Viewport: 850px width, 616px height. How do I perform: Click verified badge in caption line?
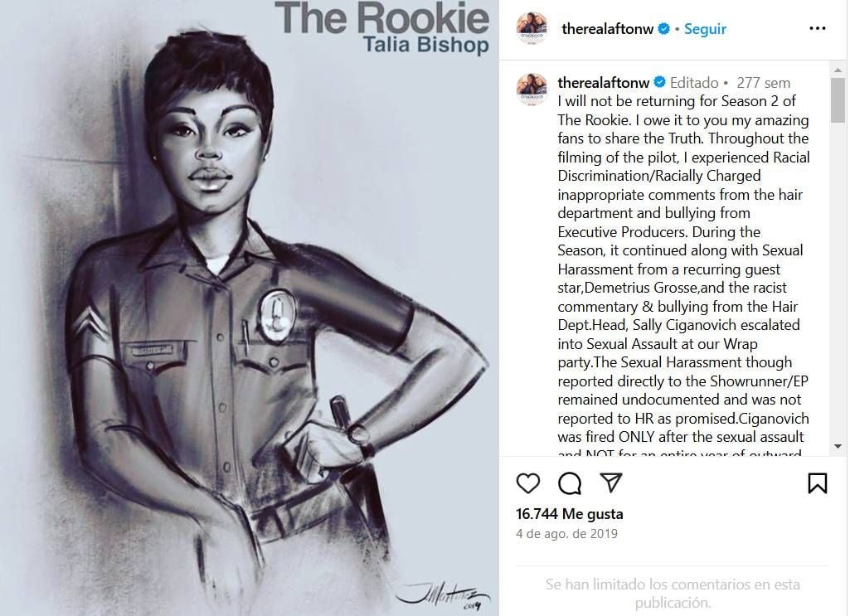point(659,82)
